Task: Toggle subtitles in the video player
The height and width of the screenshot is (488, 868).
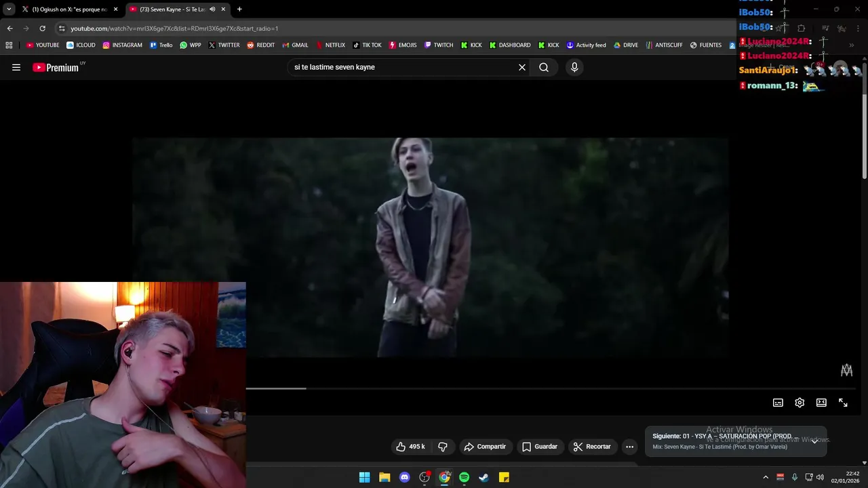Action: 778,403
